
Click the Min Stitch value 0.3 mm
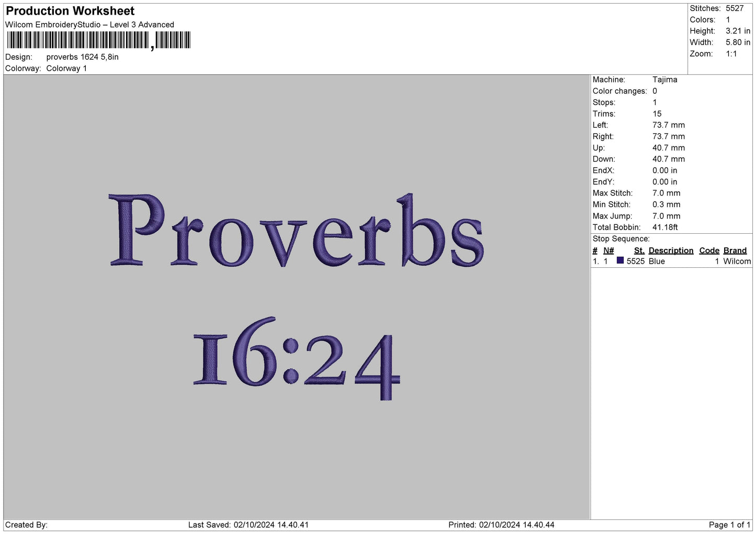(x=667, y=204)
